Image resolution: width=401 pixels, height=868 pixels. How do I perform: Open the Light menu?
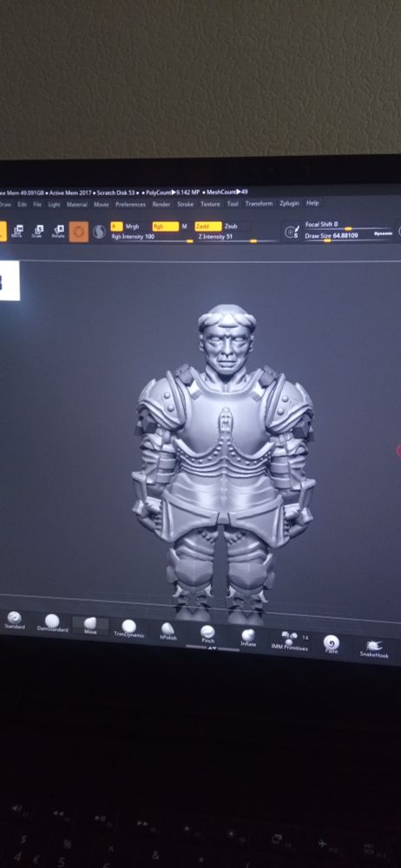tap(54, 204)
